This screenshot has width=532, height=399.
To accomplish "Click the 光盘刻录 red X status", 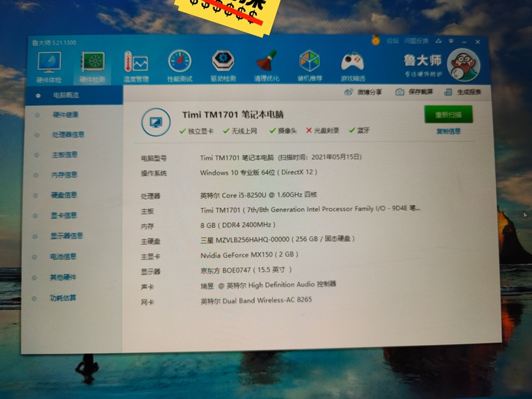I will point(322,130).
